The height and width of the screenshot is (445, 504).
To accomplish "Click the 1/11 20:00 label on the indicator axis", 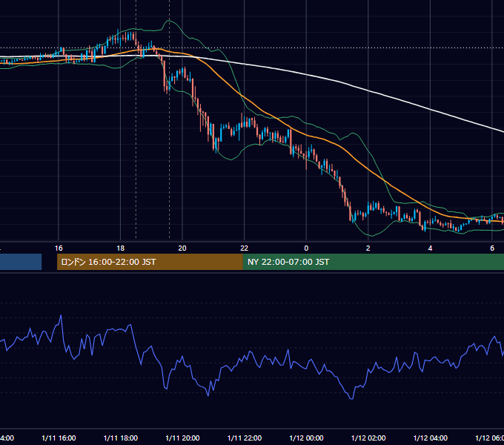I will click(x=182, y=438).
